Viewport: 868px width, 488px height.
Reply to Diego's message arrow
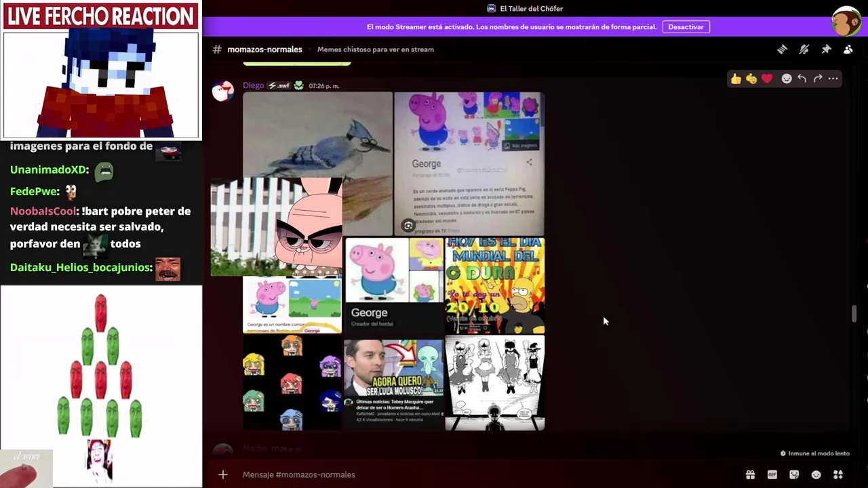click(x=802, y=79)
